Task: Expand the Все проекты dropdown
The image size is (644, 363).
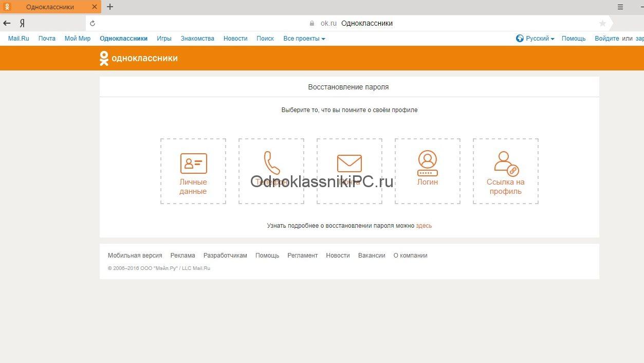Action: coord(304,39)
